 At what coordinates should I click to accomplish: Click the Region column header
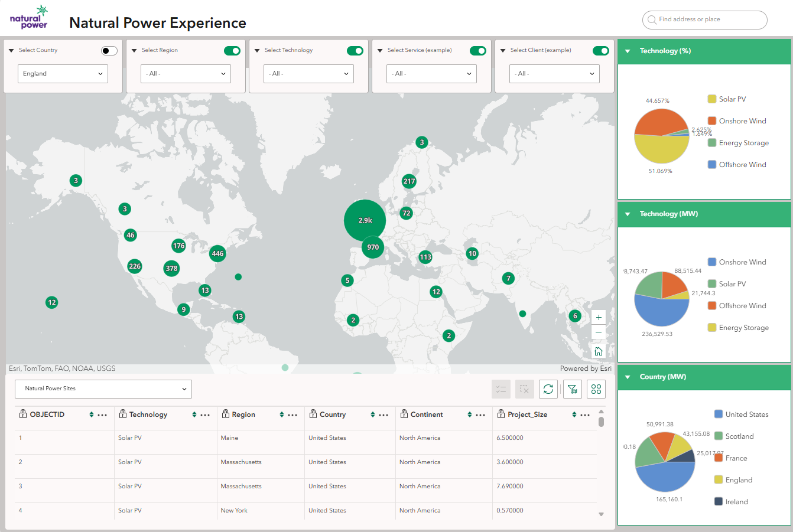[243, 415]
